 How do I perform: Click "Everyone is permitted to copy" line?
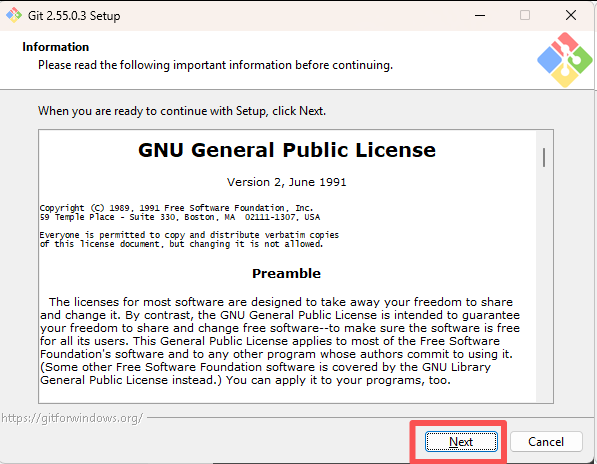[x=189, y=235]
